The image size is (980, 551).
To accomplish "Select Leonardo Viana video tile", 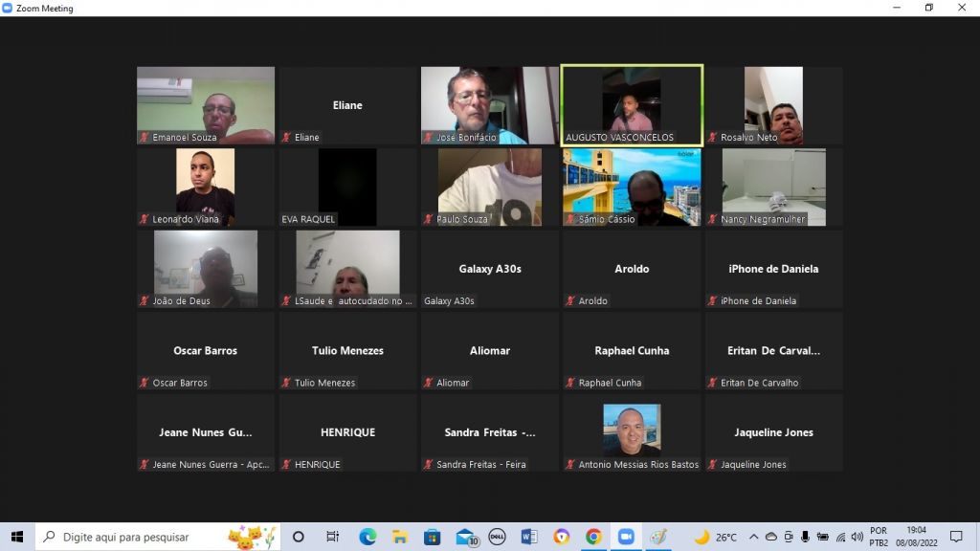I will (x=206, y=187).
